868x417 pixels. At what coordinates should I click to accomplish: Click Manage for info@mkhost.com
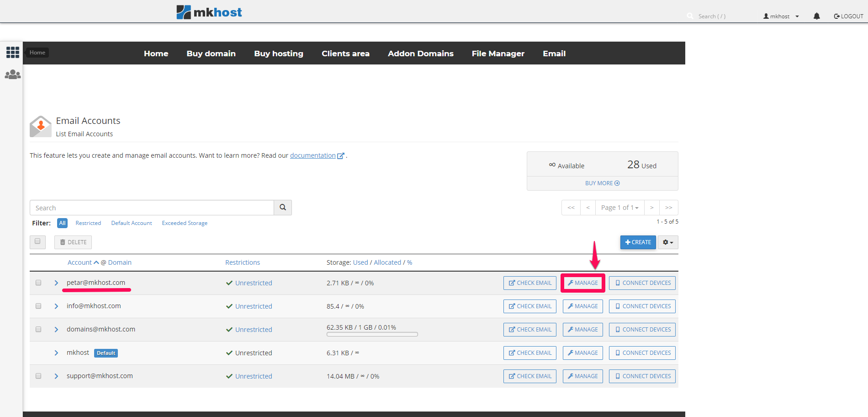click(x=583, y=306)
